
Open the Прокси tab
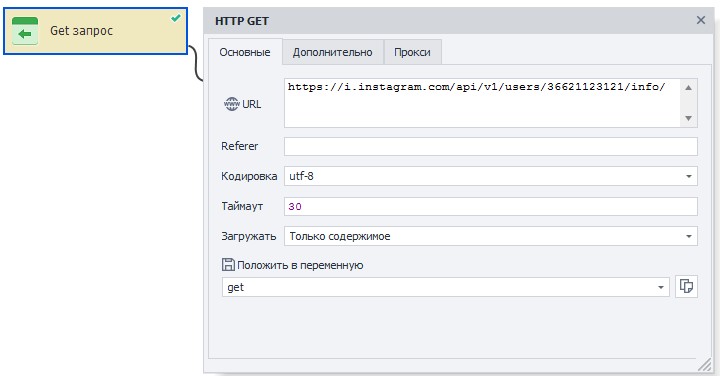tap(412, 52)
